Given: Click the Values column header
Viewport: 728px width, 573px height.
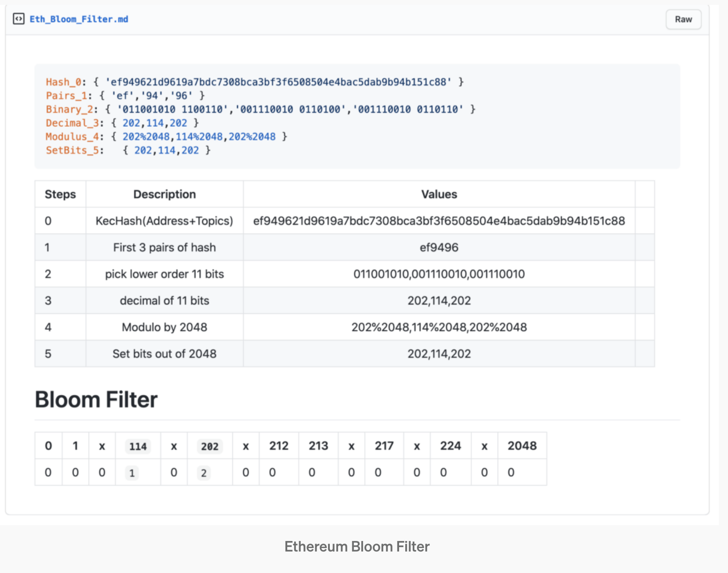Looking at the screenshot, I should [x=439, y=194].
